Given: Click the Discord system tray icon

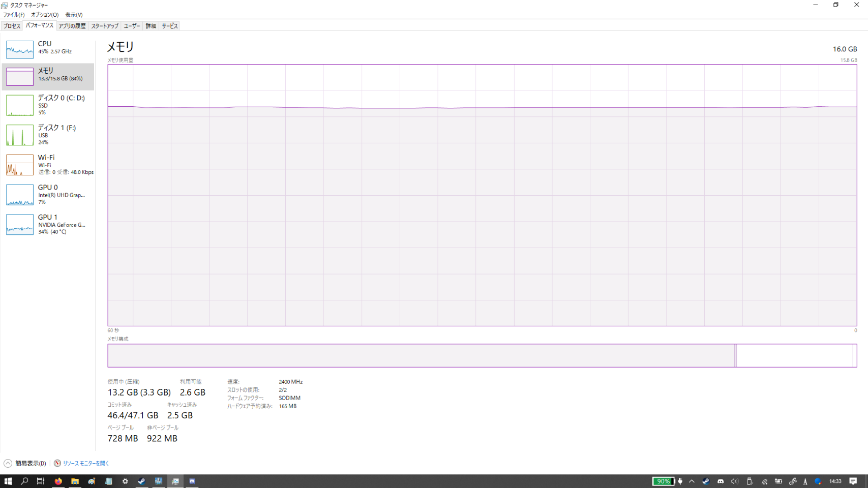Looking at the screenshot, I should tap(721, 481).
